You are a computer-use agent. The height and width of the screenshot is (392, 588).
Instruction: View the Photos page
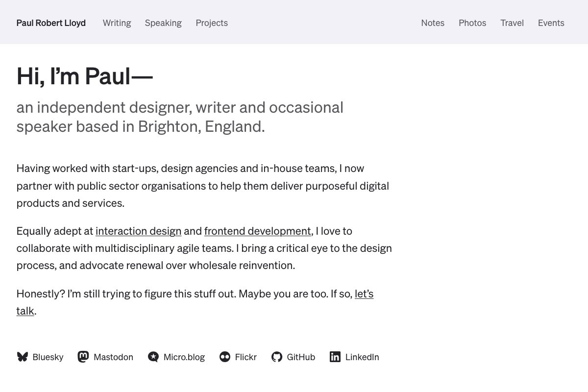[472, 23]
